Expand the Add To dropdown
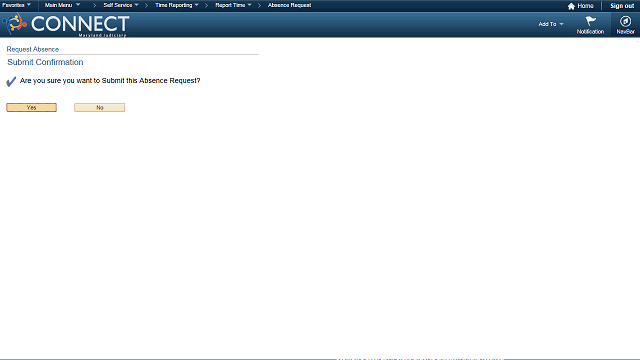 (551, 24)
